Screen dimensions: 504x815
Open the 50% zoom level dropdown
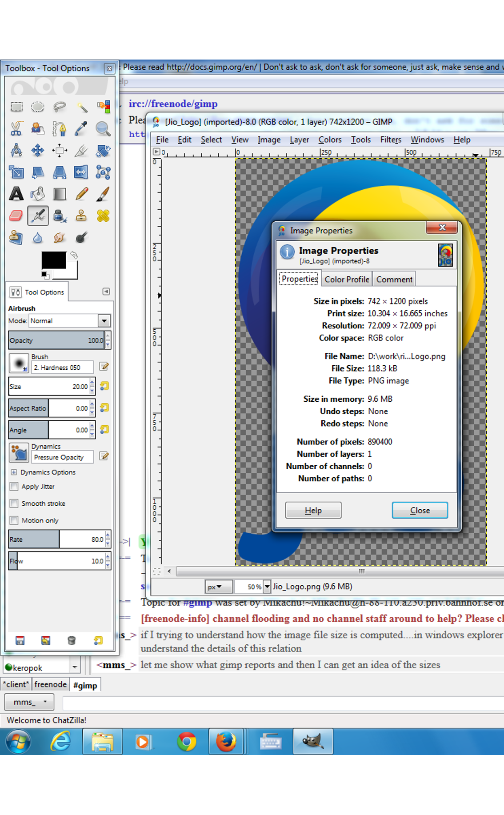click(x=267, y=587)
